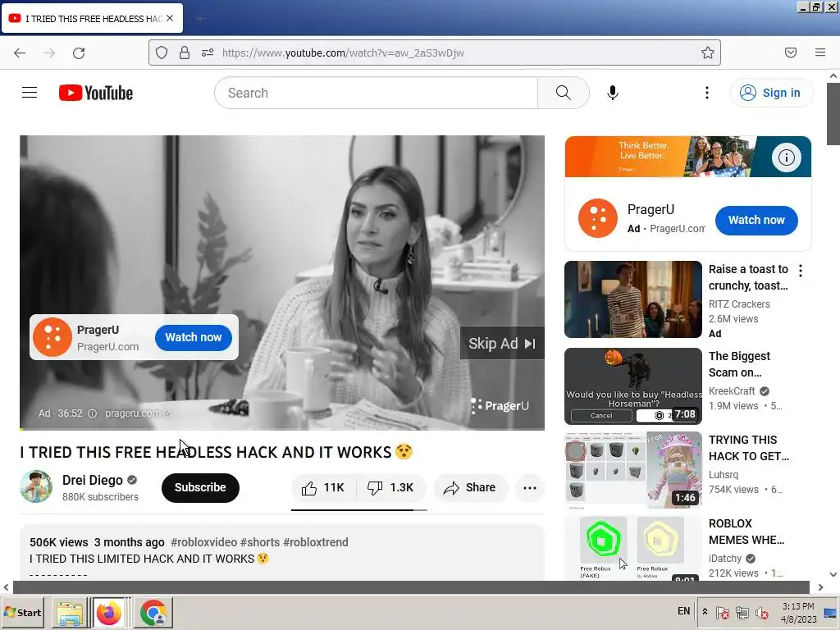The image size is (840, 630).
Task: Subscribe to Drei Diego channel
Action: coord(200,487)
